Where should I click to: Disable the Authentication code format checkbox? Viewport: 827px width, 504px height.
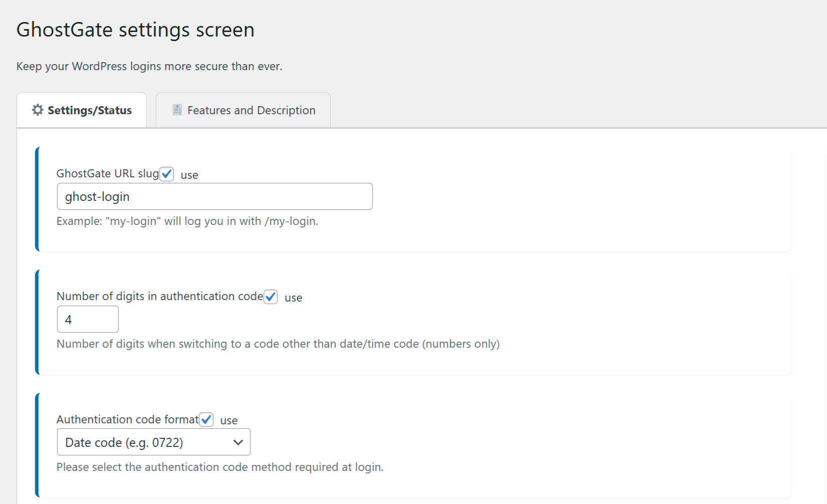(206, 419)
